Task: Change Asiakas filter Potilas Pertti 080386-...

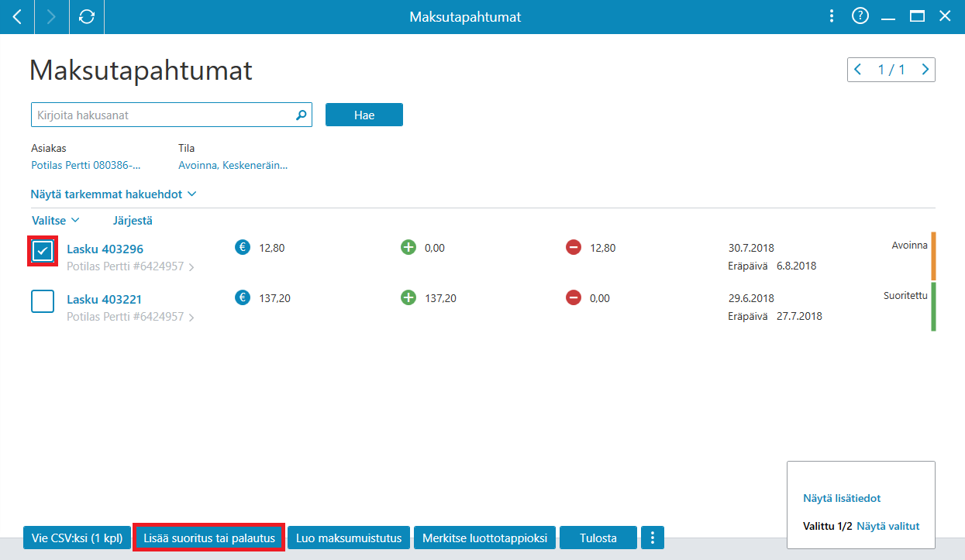Action: [86, 165]
